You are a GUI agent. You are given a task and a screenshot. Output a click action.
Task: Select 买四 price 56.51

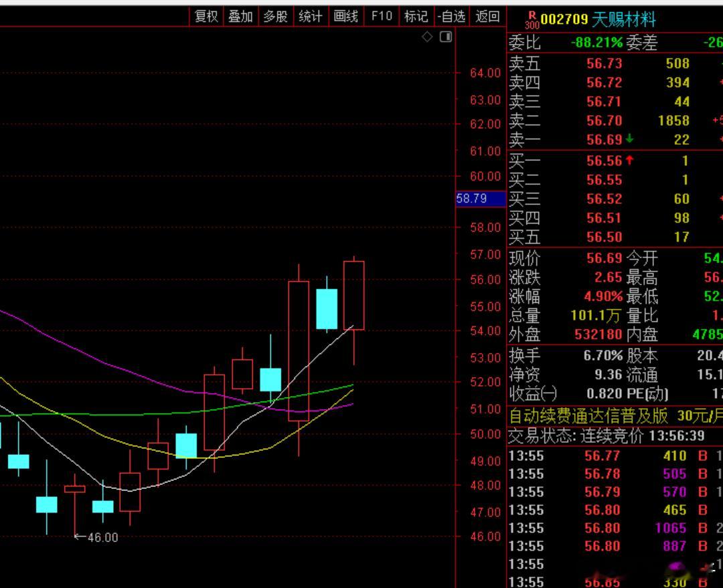pyautogui.click(x=604, y=218)
